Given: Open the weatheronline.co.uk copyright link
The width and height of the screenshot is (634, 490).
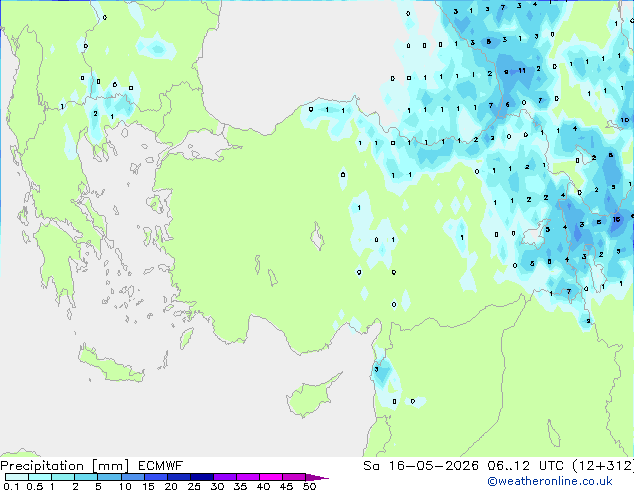Looking at the screenshot, I should click(550, 481).
